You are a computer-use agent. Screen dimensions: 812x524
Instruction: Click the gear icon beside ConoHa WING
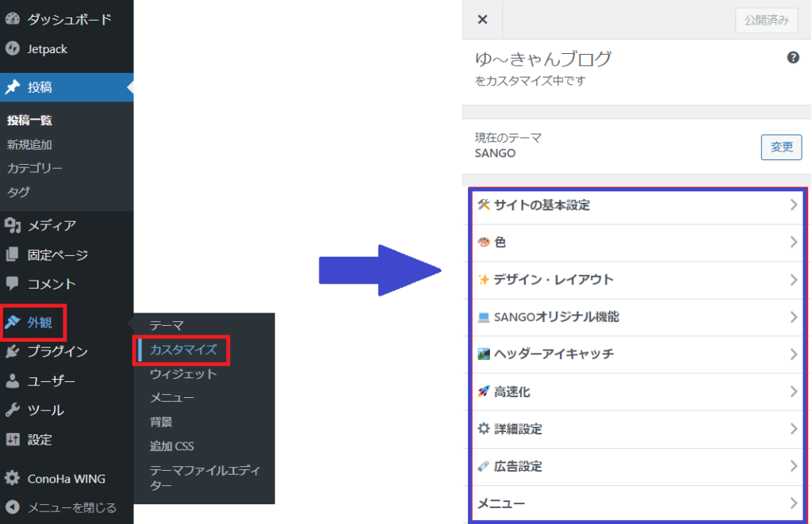point(13,479)
